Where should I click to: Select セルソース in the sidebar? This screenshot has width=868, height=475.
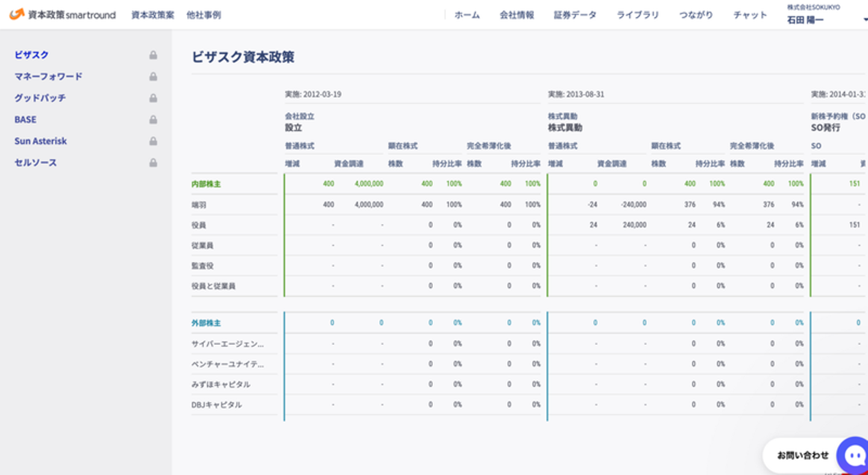[x=36, y=163]
